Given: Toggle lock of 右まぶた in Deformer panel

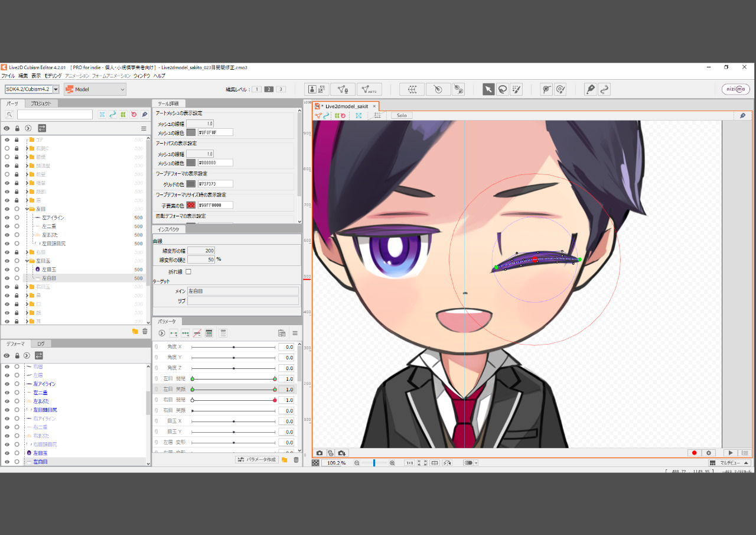Looking at the screenshot, I should [x=17, y=435].
